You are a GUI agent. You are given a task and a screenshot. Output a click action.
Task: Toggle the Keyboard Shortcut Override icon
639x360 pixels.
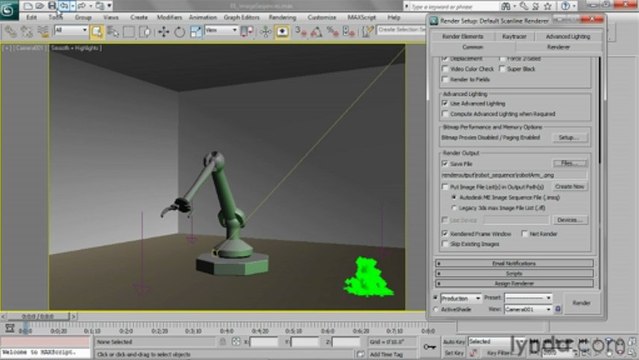282,32
